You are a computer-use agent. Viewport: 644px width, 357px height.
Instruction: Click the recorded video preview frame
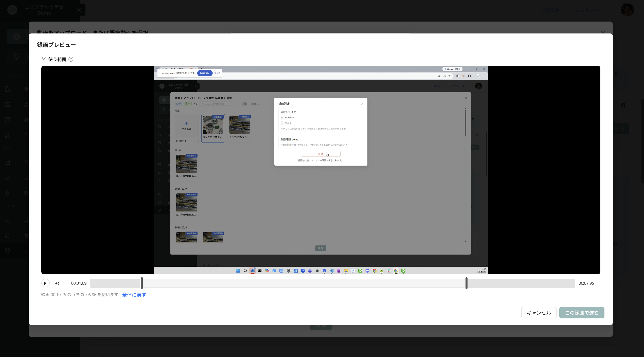321,170
